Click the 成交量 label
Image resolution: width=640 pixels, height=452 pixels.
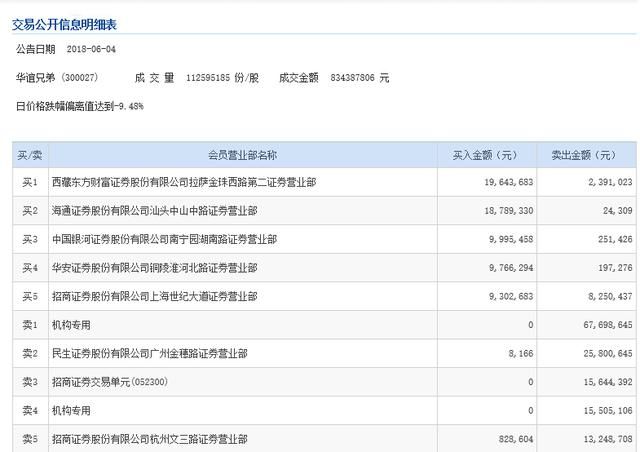click(154, 78)
